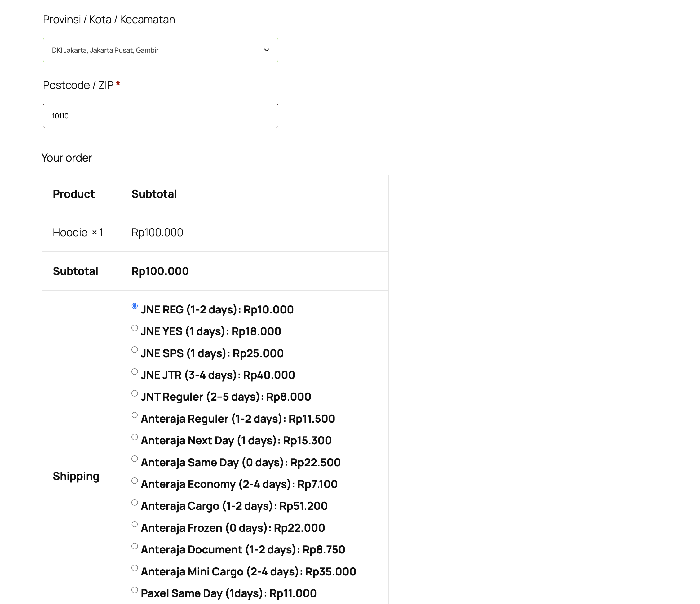Pick Anteraja Cargo (1-2 days) shipping
The width and height of the screenshot is (700, 604).
(x=135, y=503)
